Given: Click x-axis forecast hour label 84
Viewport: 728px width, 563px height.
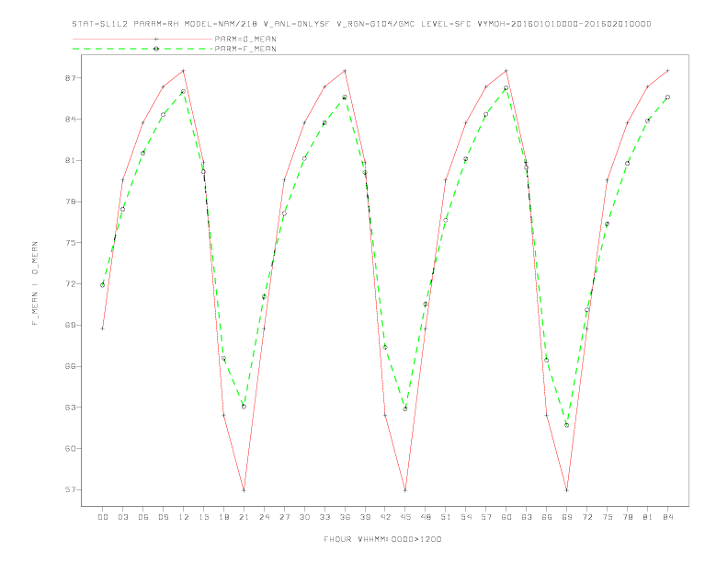Looking at the screenshot, I should coord(667,517).
